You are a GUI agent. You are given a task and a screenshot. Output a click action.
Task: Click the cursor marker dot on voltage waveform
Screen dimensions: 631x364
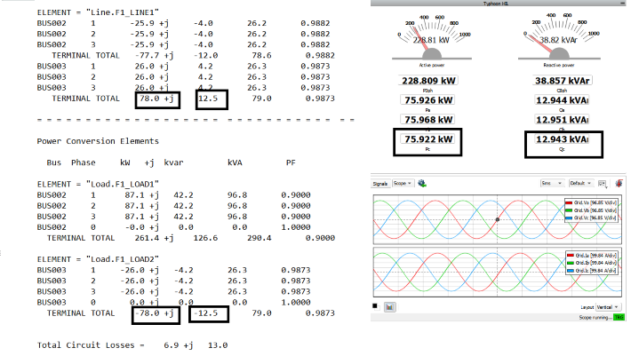(x=498, y=218)
